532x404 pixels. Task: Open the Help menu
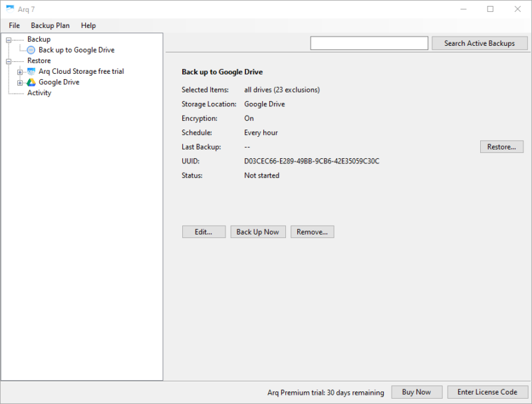[x=88, y=25]
